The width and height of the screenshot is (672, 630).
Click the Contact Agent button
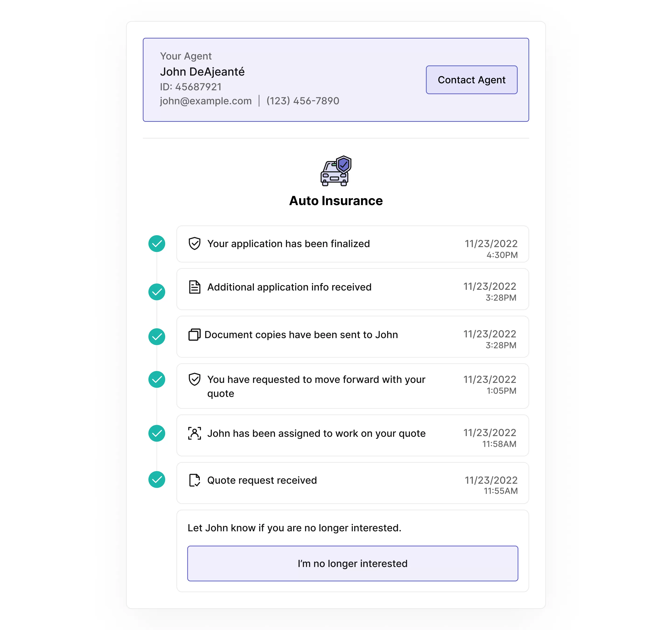471,80
